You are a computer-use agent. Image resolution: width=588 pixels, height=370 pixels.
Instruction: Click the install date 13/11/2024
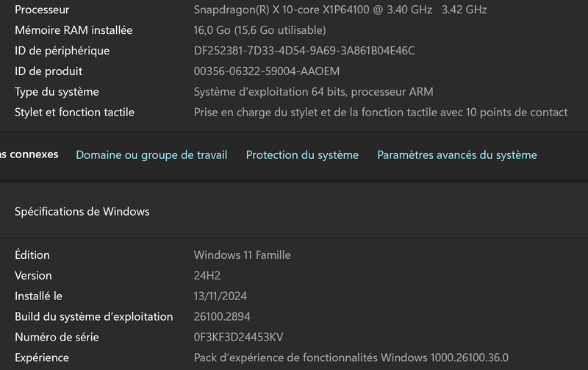click(x=220, y=296)
